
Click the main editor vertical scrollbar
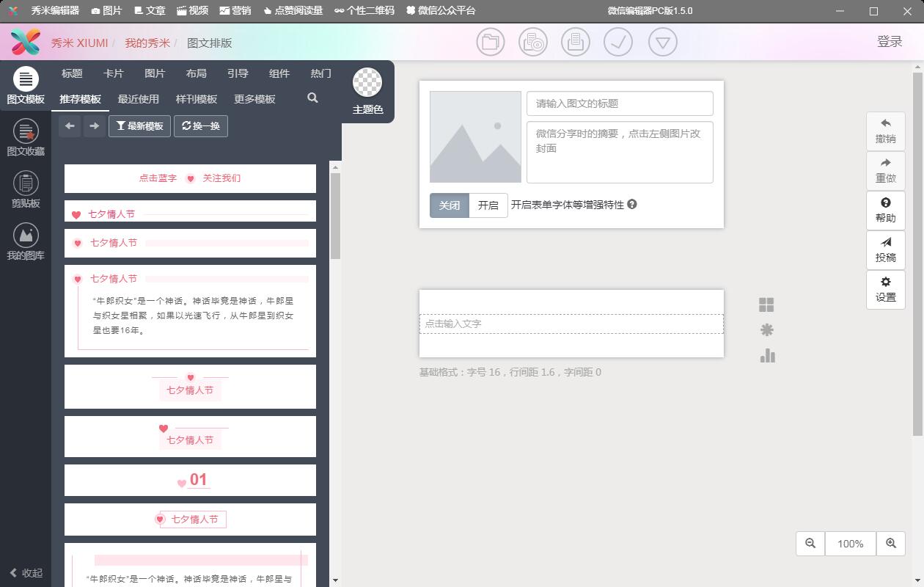pyautogui.click(x=918, y=253)
